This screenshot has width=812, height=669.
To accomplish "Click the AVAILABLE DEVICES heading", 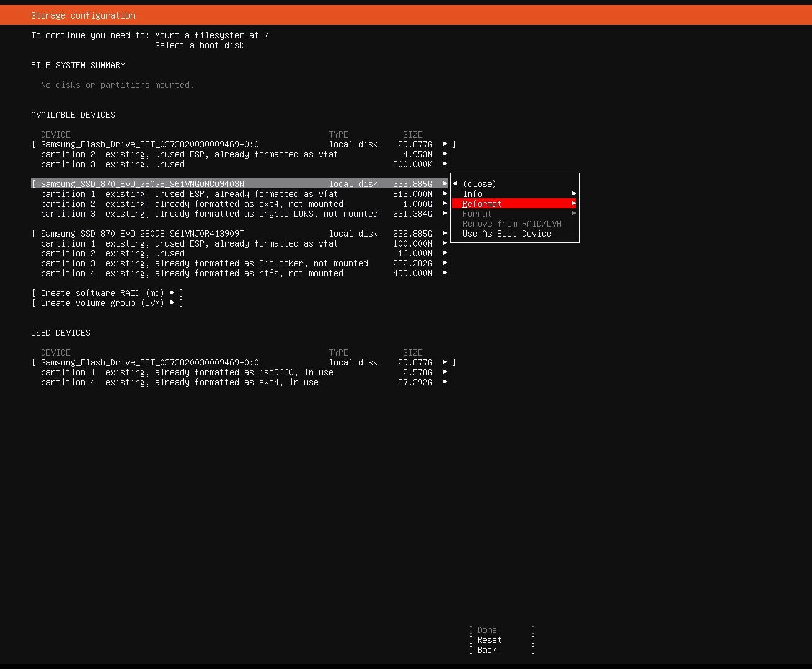I will pyautogui.click(x=73, y=115).
